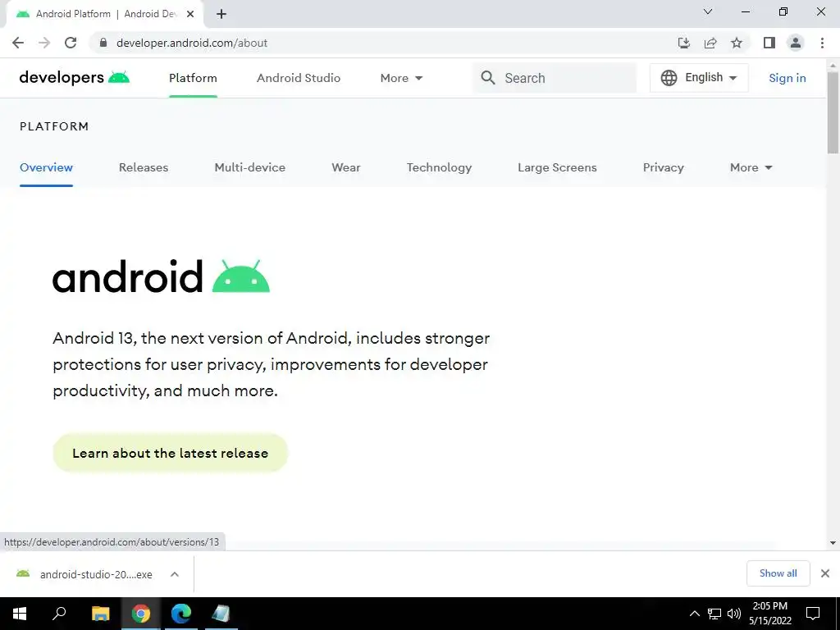
Task: Select the Platform top navigation tab
Action: pyautogui.click(x=193, y=78)
